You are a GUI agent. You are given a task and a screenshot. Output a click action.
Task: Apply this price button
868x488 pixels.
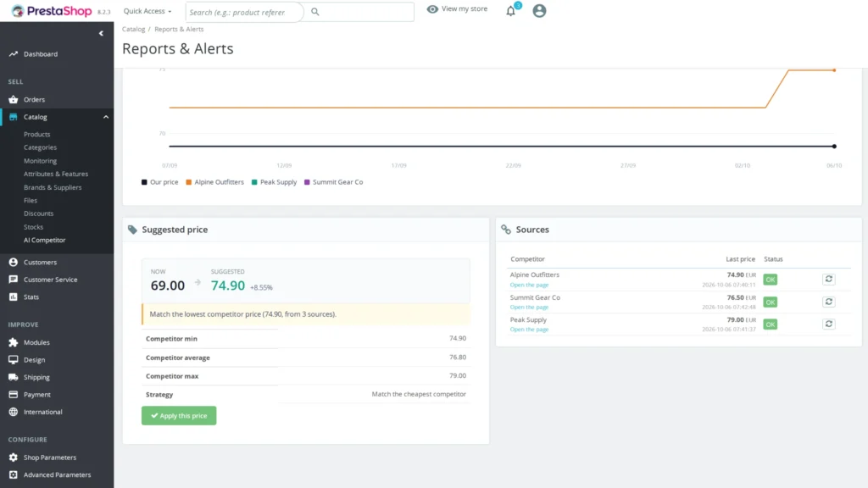coord(179,415)
